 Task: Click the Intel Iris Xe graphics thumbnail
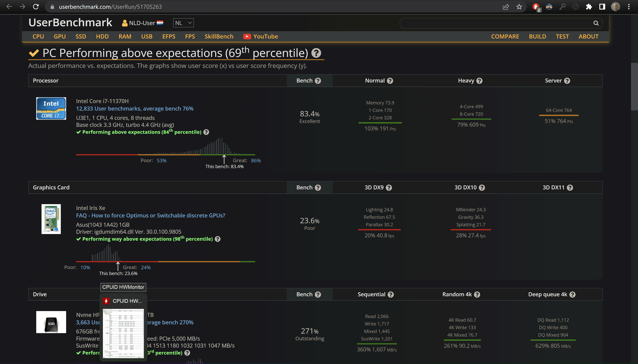(51, 219)
